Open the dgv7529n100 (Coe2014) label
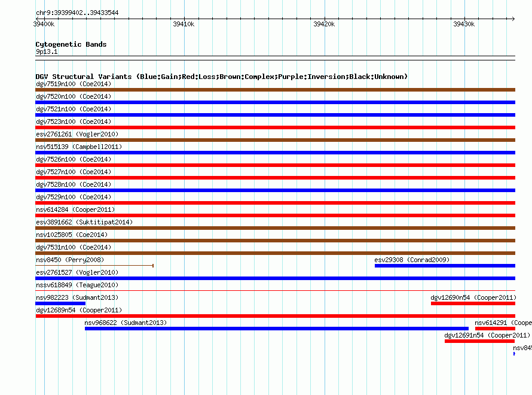 (74, 197)
